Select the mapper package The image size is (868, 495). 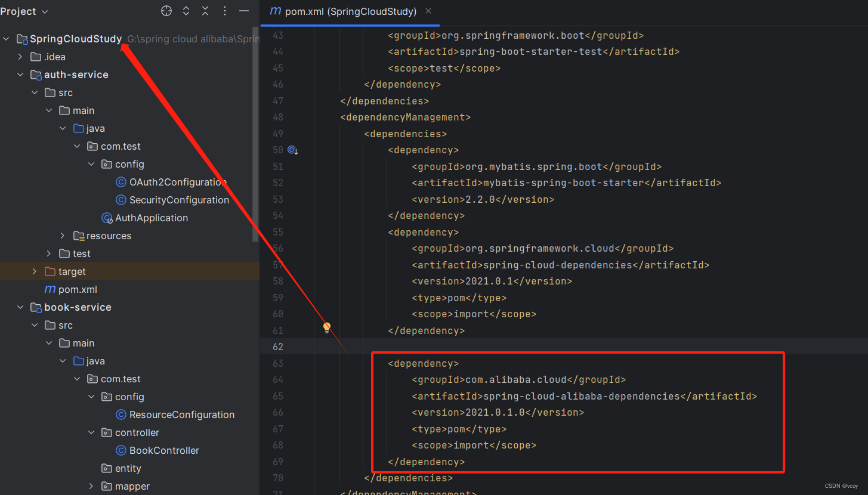[x=132, y=486]
